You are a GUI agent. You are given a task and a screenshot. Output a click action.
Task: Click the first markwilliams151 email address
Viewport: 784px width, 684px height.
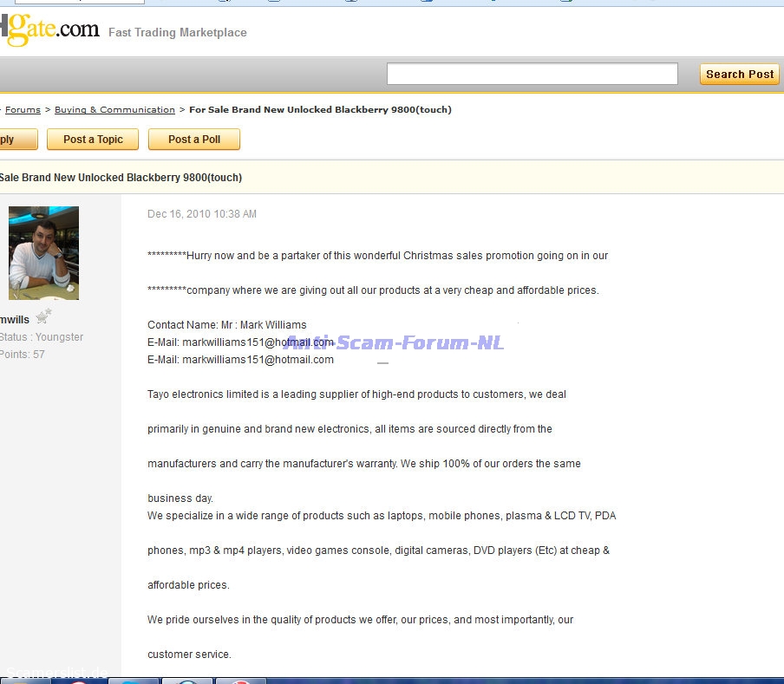tap(258, 342)
